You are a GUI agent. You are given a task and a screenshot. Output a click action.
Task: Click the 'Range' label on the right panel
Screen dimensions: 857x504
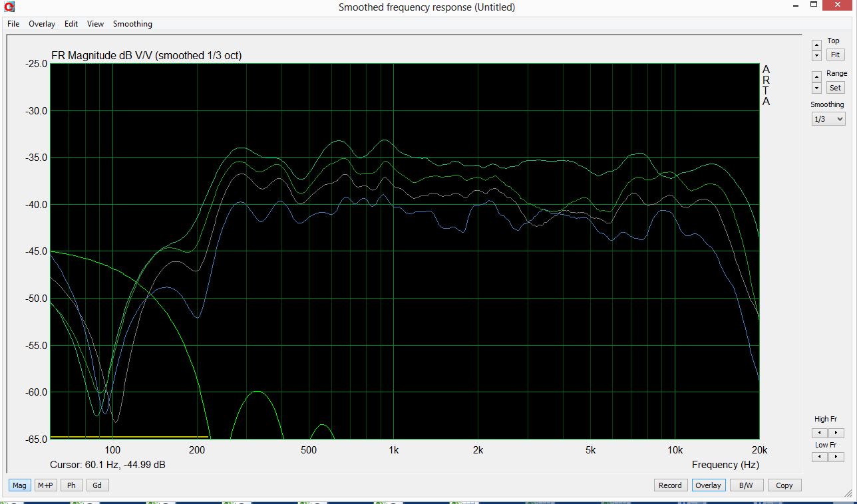[x=836, y=73]
